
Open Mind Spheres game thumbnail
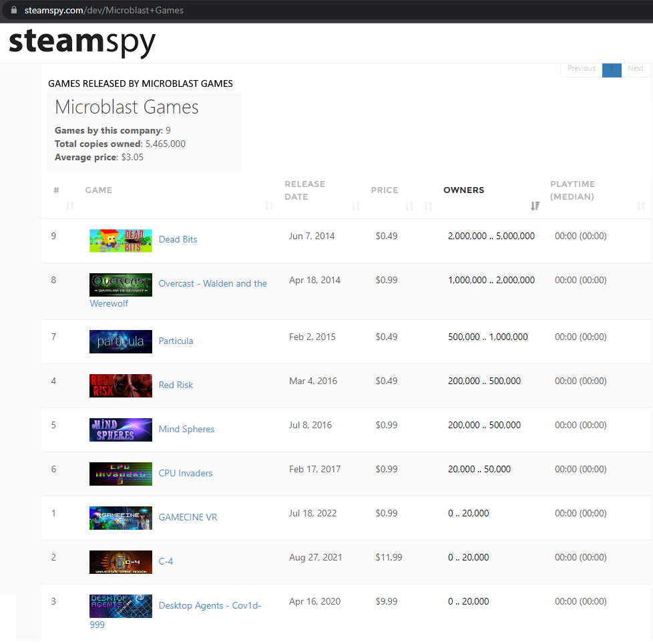click(x=121, y=430)
